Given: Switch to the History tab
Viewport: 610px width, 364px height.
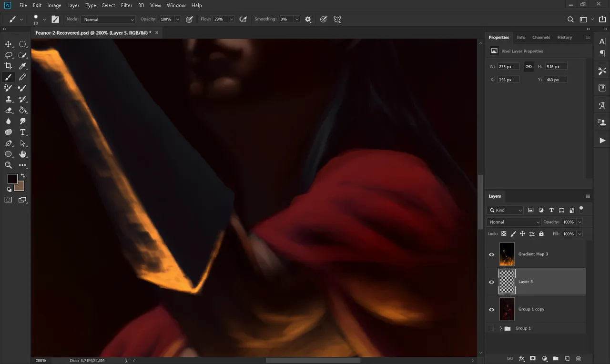Looking at the screenshot, I should (565, 37).
